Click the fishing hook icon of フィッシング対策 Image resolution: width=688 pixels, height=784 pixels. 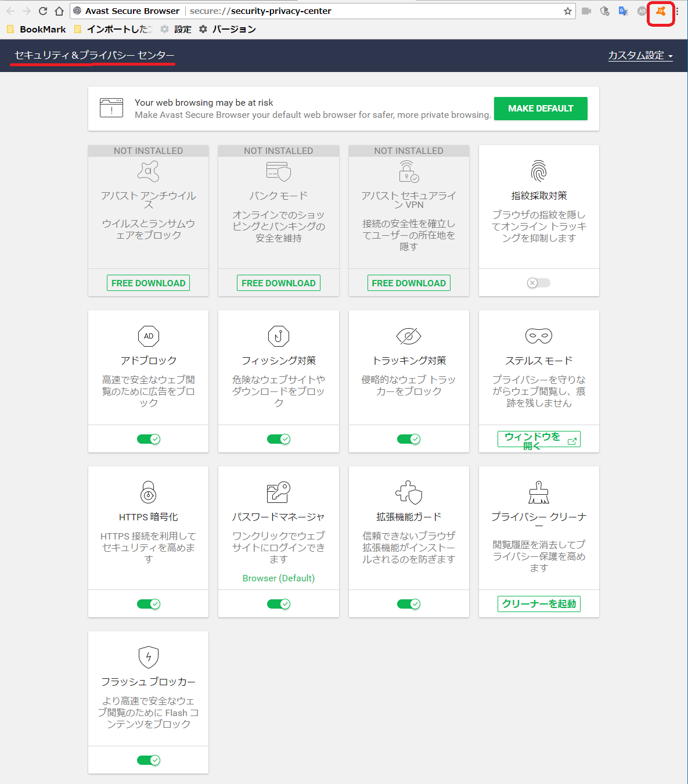(279, 336)
